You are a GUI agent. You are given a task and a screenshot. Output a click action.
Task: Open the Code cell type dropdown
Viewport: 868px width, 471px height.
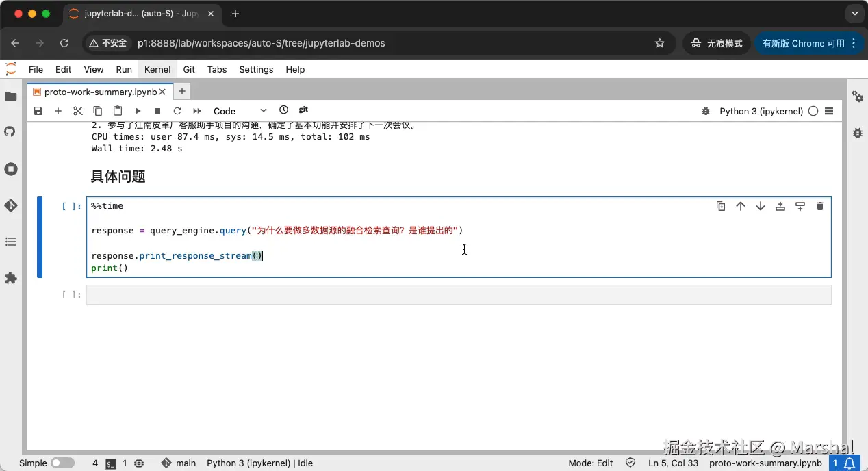[240, 111]
